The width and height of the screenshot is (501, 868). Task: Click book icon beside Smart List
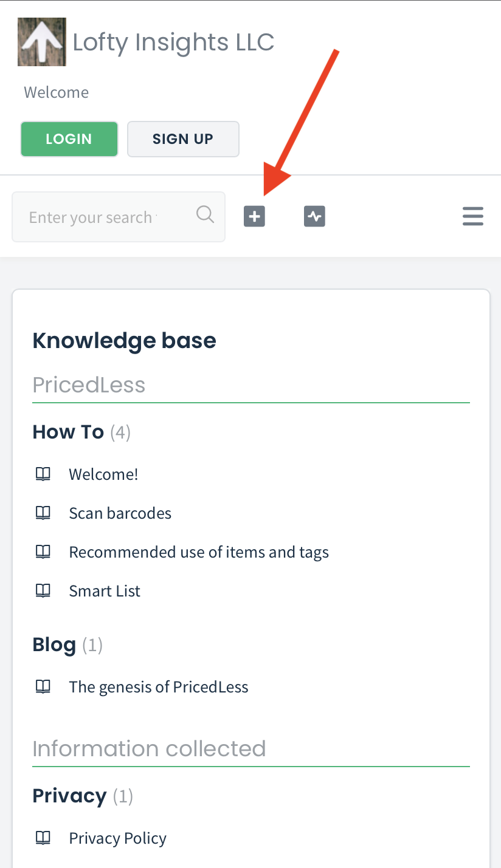pos(43,591)
